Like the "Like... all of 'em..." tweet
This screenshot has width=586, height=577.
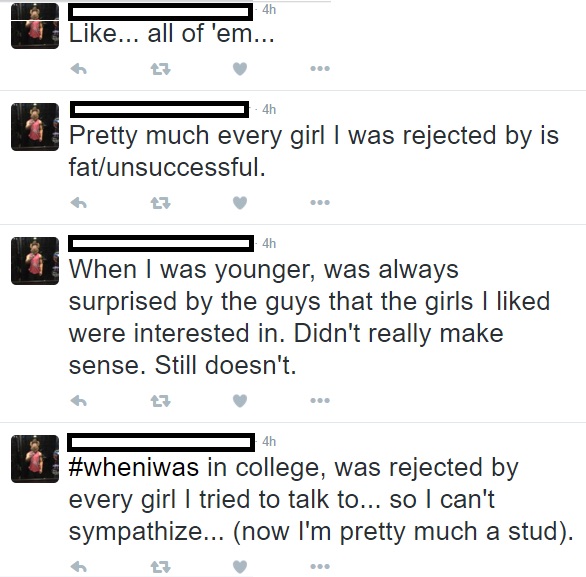point(240,69)
